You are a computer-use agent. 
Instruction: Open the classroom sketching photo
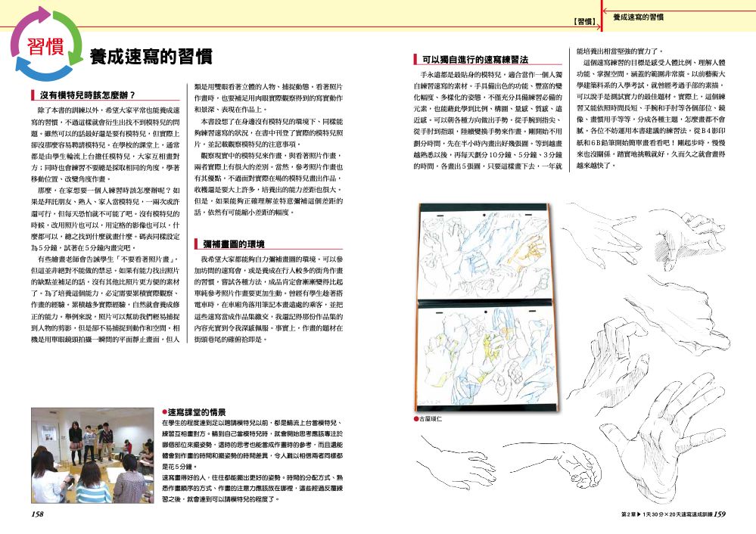point(92,455)
